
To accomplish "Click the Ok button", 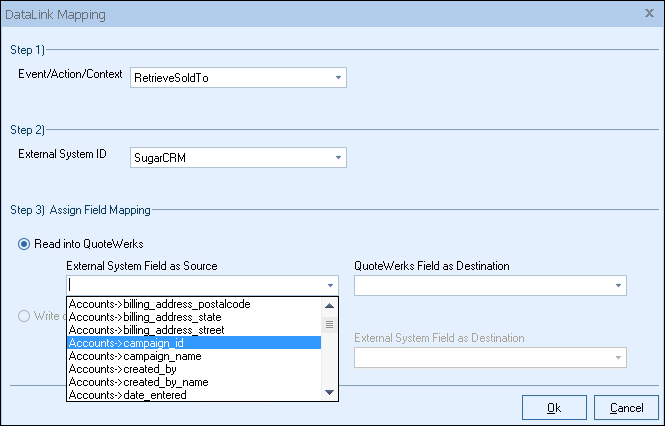I will [x=553, y=408].
